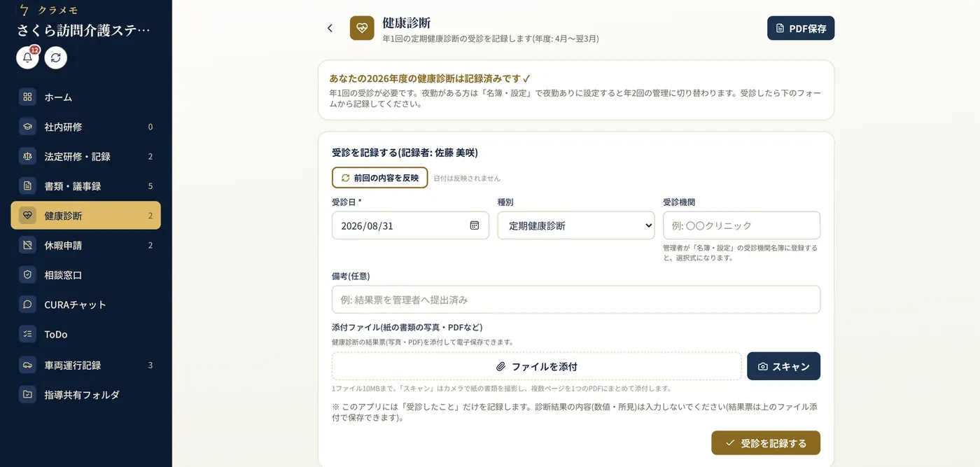Viewport: 980px width, 467px height.
Task: Go back with the left chevron arrow
Action: point(330,28)
